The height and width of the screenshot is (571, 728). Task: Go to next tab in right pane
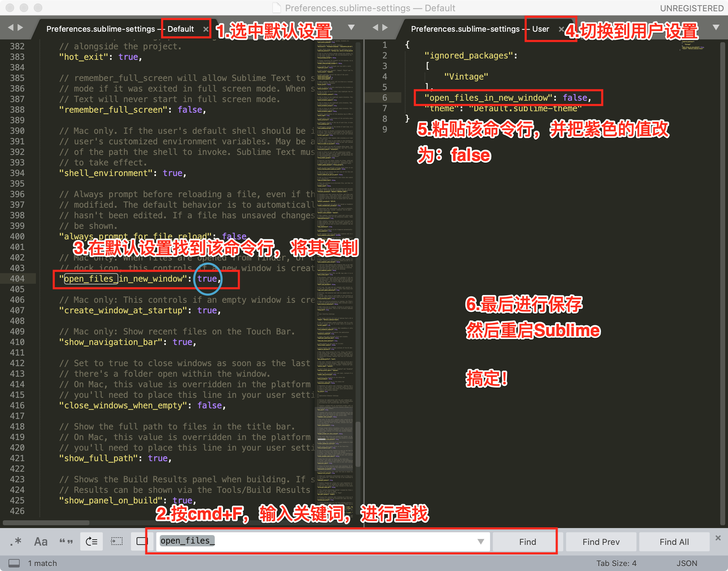(385, 27)
